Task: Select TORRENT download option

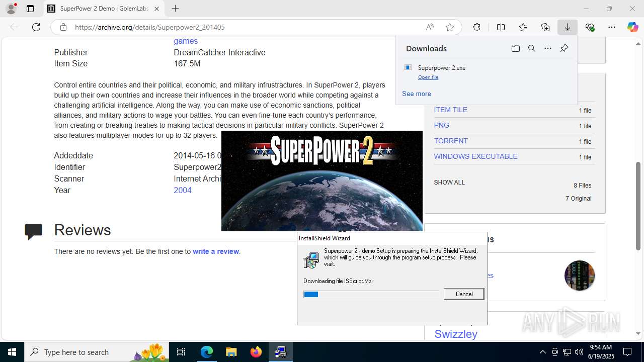Action: (451, 141)
